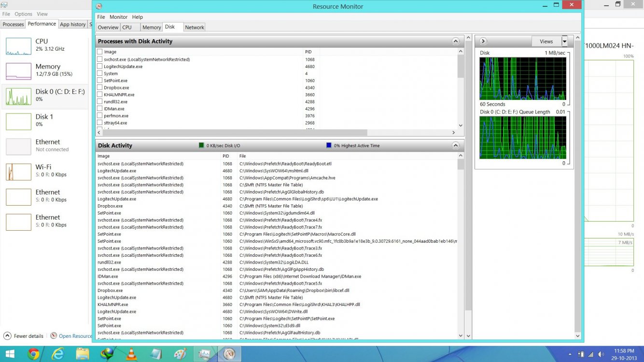Open the Monitor menu
This screenshot has height=362, width=644.
(x=118, y=17)
